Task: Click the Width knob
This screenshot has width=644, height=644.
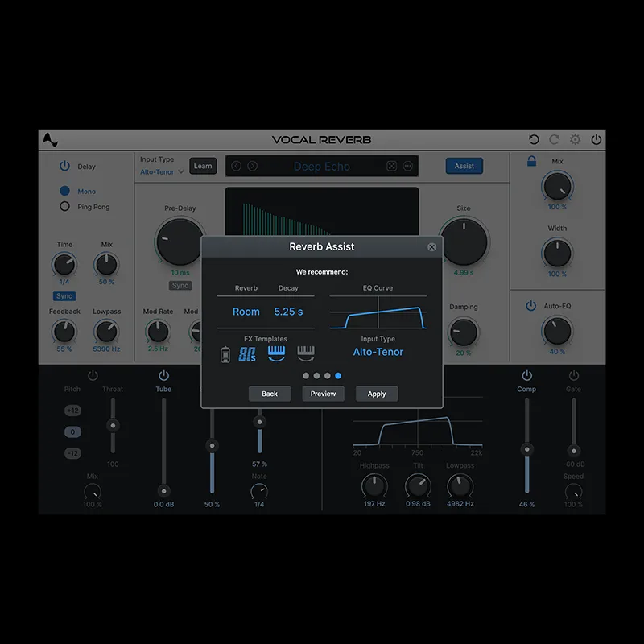Action: [557, 253]
